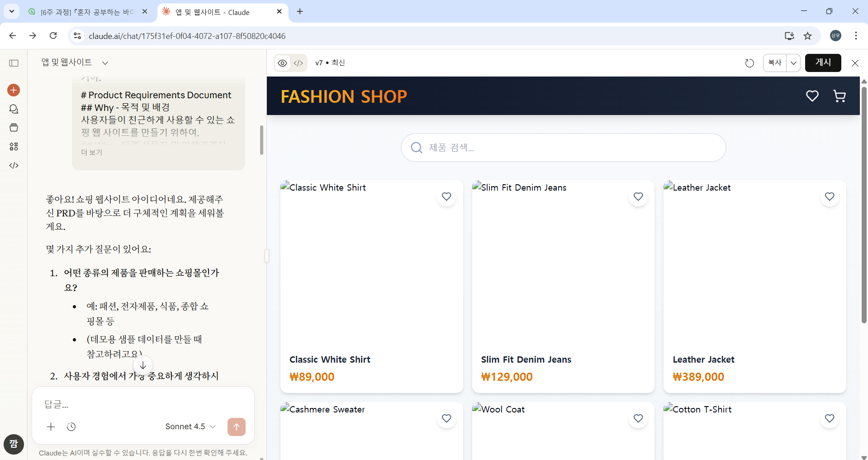Open the Classic White Shirt product image

372,263
